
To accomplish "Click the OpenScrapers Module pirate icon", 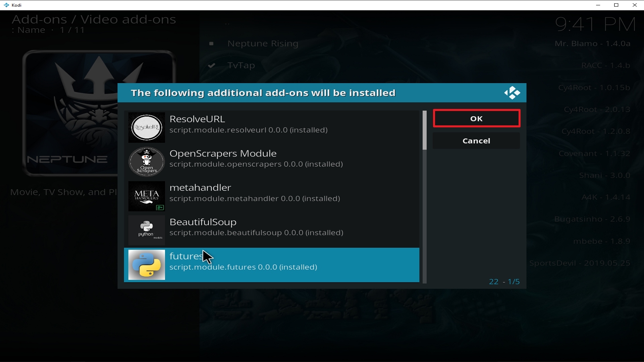I will tap(147, 162).
